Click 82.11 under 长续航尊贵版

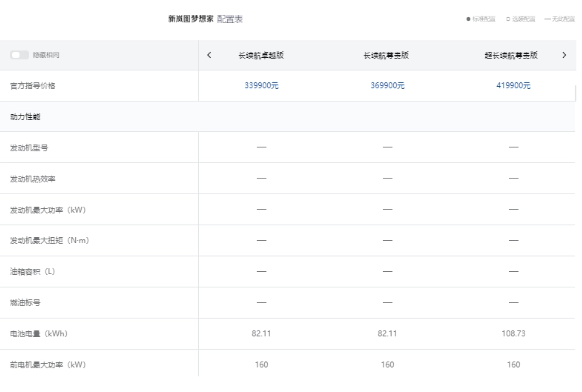[x=388, y=333]
